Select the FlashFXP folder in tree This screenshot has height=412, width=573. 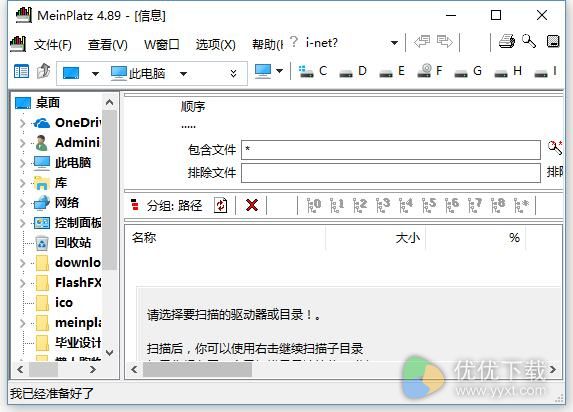(68, 283)
